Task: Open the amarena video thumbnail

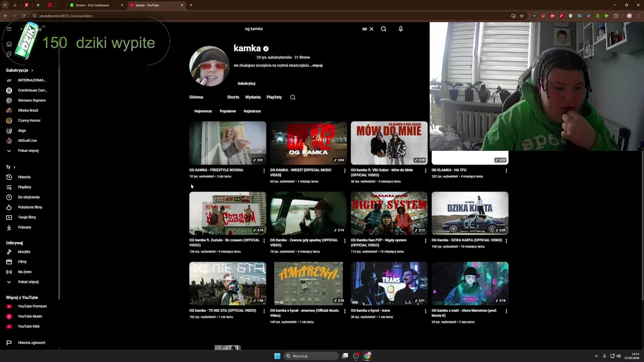Action: point(308,284)
